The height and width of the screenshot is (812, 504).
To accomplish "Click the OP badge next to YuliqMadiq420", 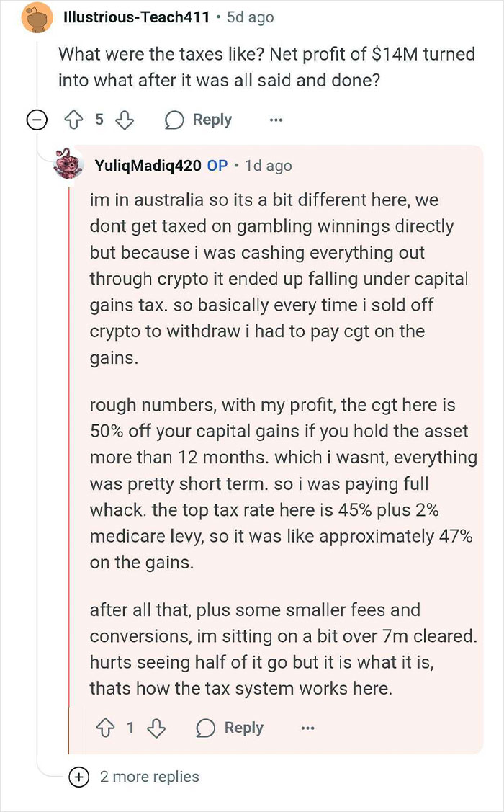I will (217, 165).
